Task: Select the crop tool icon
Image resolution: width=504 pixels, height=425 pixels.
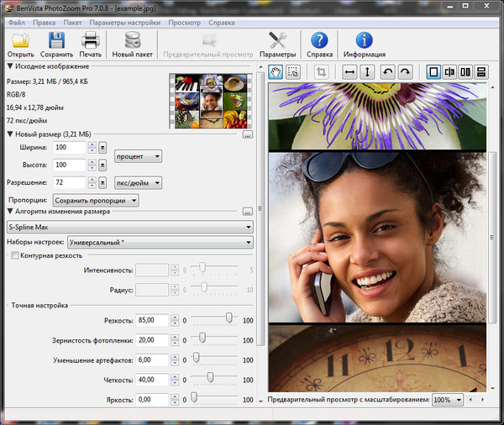Action: 321,72
